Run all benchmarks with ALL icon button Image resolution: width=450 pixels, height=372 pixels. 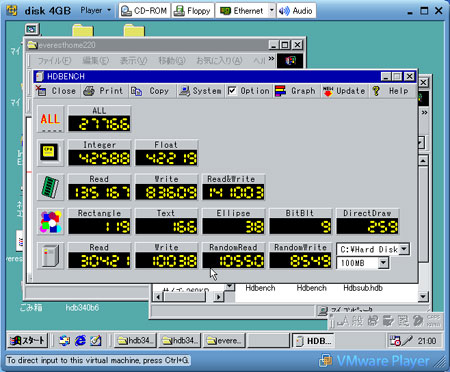(50, 119)
